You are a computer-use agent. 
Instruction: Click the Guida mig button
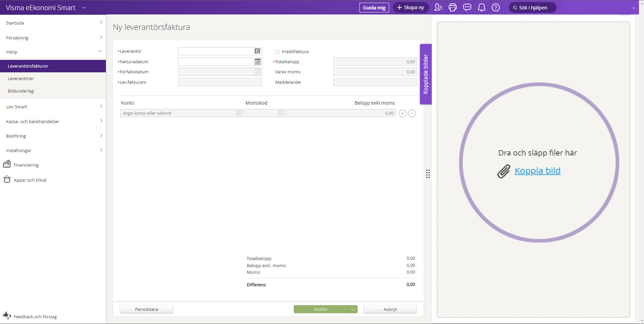(374, 7)
